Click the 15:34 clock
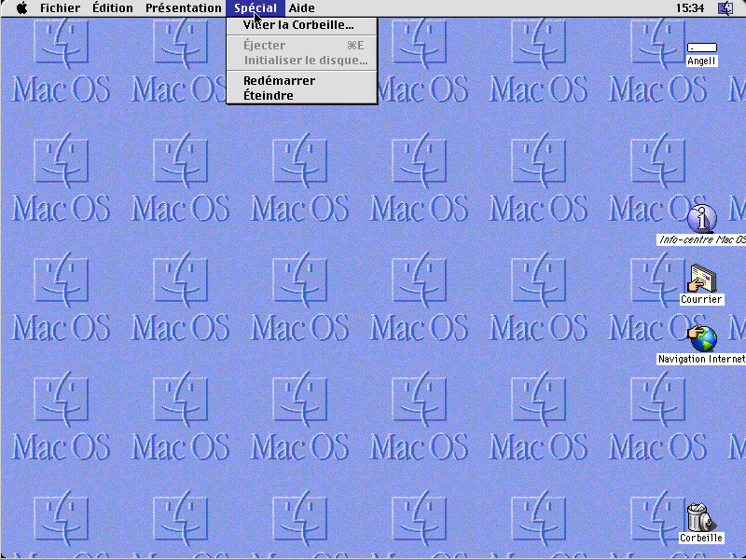This screenshot has width=746, height=560. 690,8
